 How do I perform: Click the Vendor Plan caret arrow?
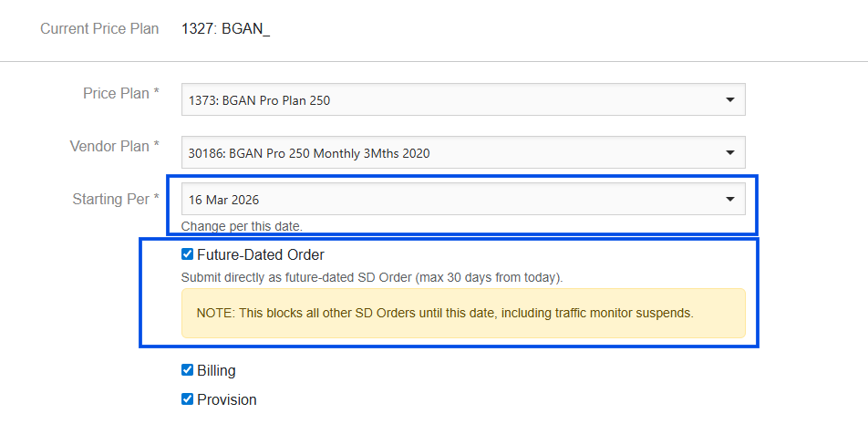(x=729, y=153)
